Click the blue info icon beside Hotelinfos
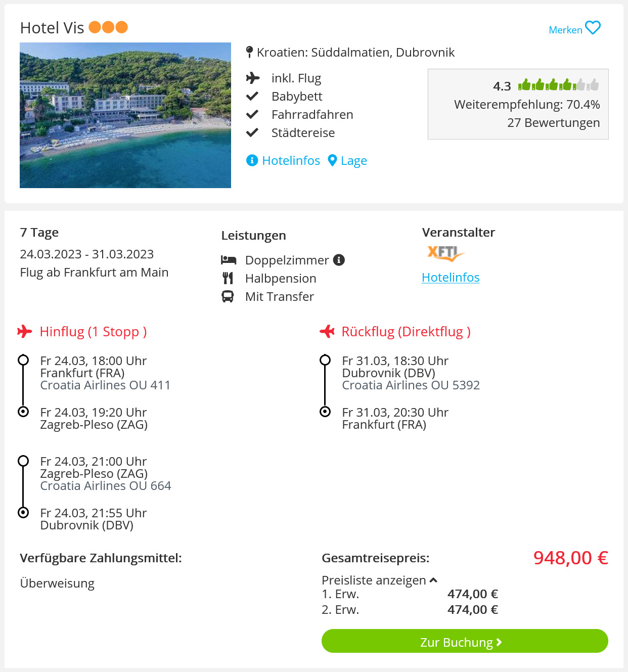 (x=252, y=160)
